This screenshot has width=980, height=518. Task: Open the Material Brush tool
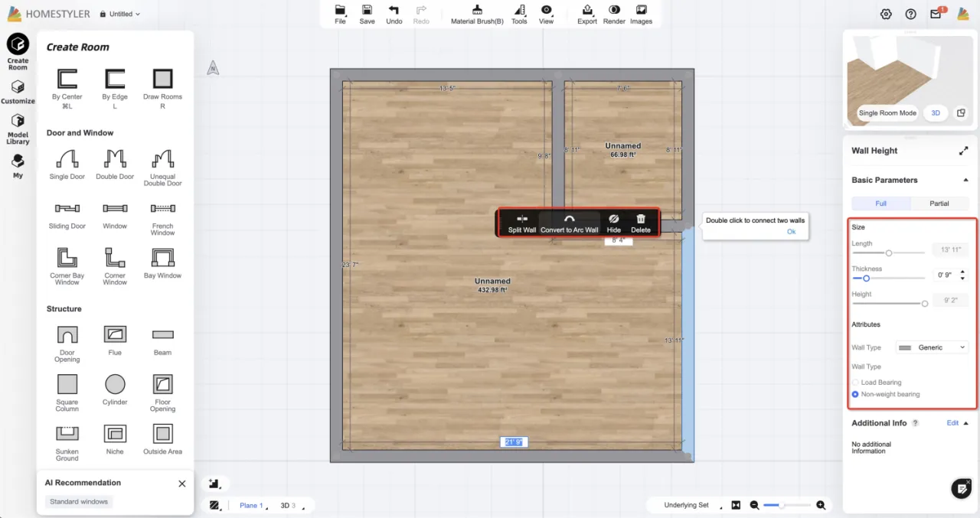click(477, 11)
